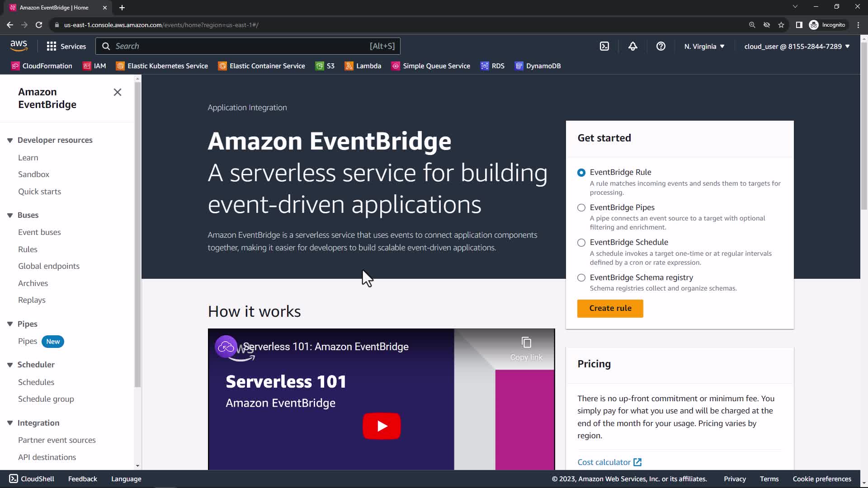Close the Amazon EventBridge sidebar panel
The height and width of the screenshot is (488, 868).
click(118, 92)
